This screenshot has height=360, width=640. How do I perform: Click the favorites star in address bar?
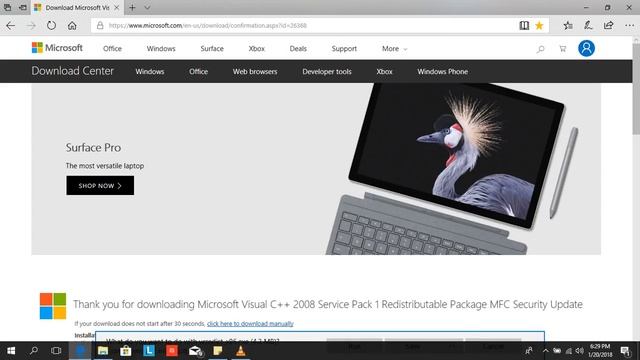(539, 26)
